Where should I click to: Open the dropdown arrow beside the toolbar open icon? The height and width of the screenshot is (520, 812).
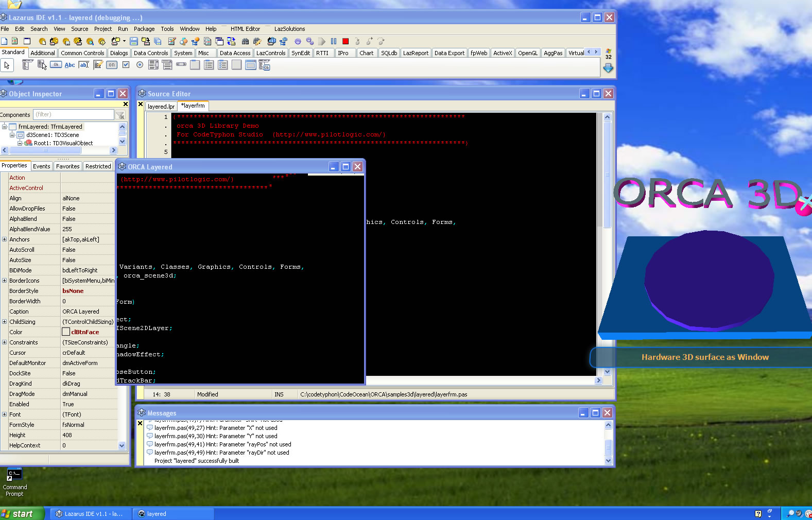click(124, 41)
